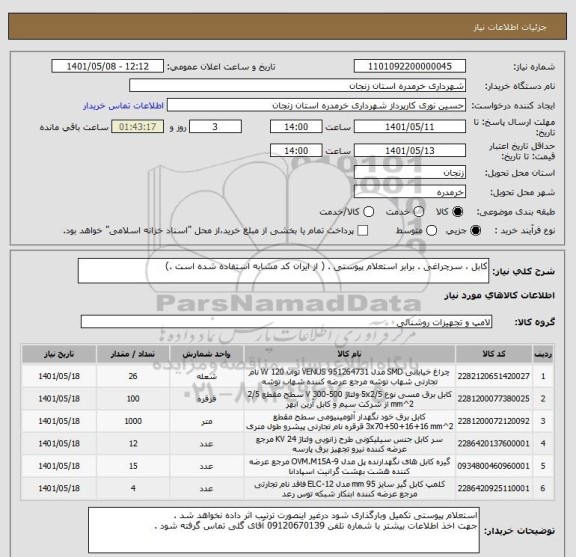This screenshot has height=557, width=576.
Task: Click the general need description text box
Action: coord(283,271)
